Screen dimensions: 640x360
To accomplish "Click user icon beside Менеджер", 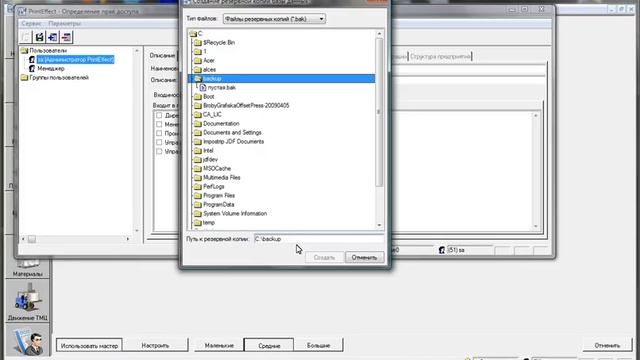I will point(32,69).
